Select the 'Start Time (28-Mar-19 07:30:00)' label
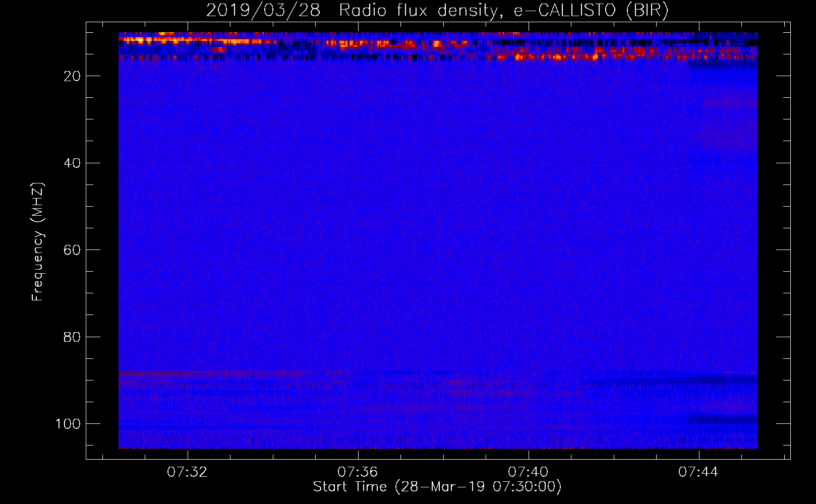The height and width of the screenshot is (504, 816). coord(437,487)
